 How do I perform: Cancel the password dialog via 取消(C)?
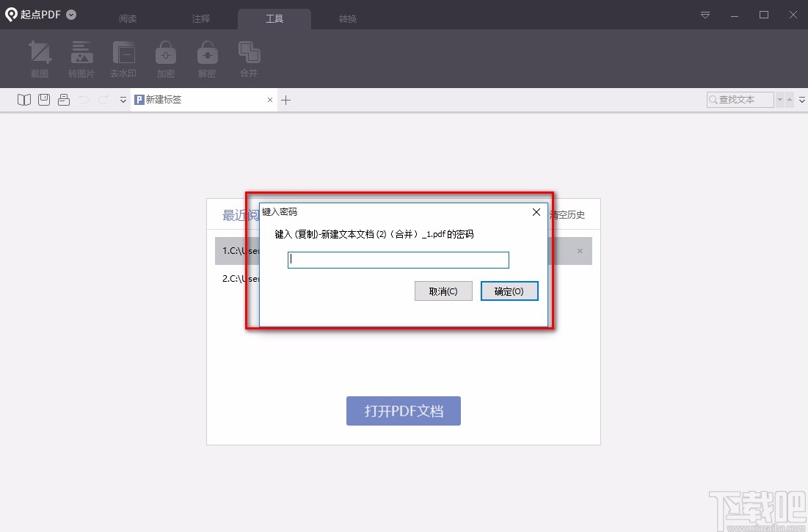(x=443, y=291)
